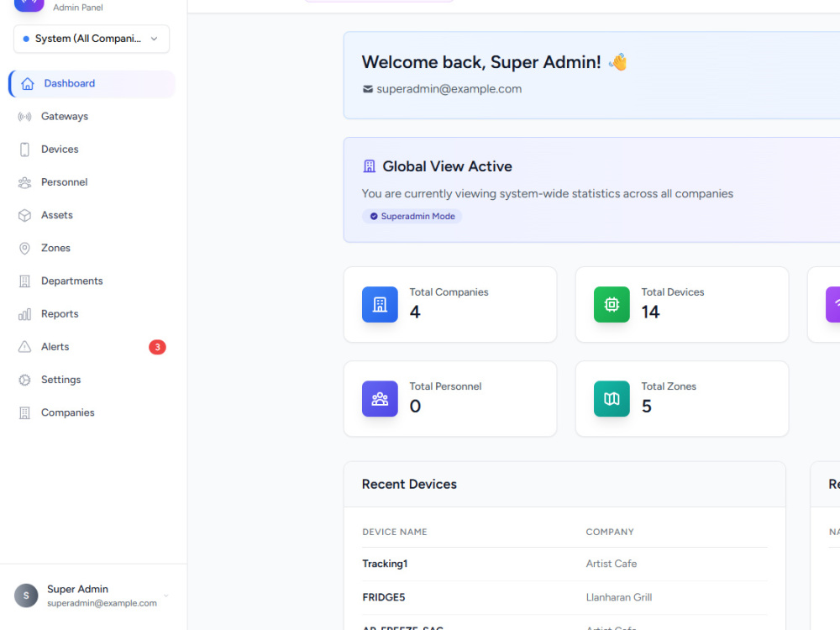
Task: Open the Dashboard menu item
Action: [92, 83]
